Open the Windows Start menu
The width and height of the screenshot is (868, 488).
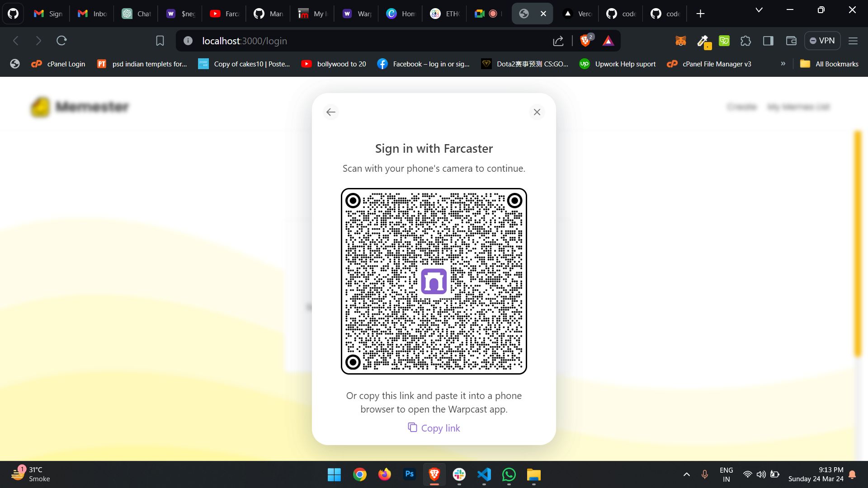pos(334,474)
